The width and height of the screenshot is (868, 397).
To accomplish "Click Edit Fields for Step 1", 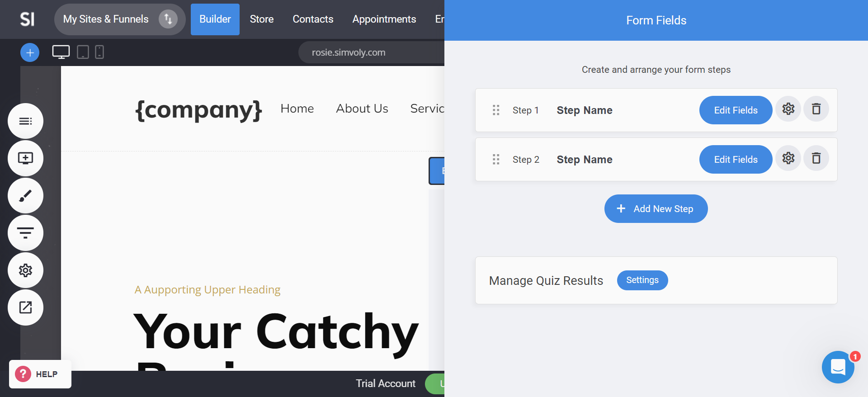I will 736,110.
